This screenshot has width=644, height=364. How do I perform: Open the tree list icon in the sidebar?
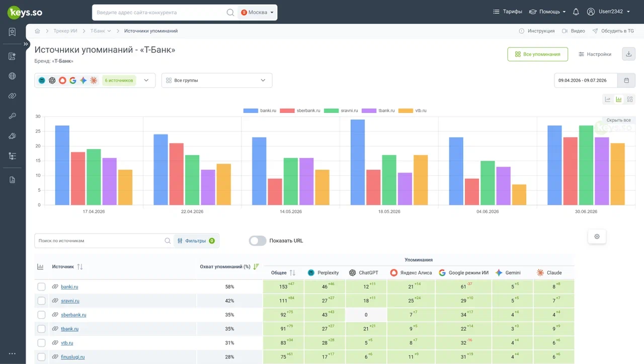point(12,156)
